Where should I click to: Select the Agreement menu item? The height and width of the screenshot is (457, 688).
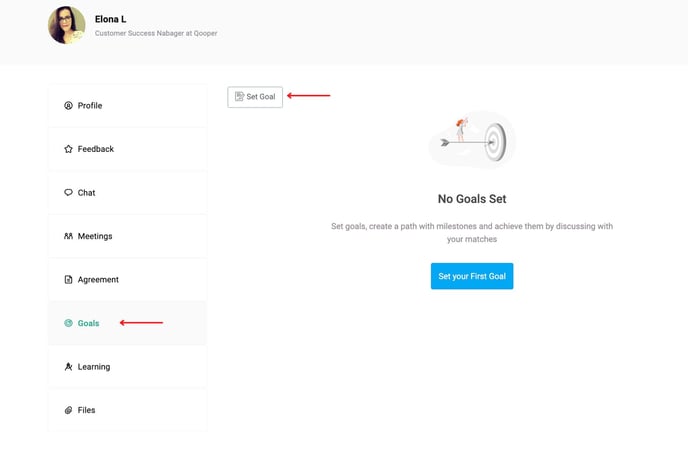[98, 280]
